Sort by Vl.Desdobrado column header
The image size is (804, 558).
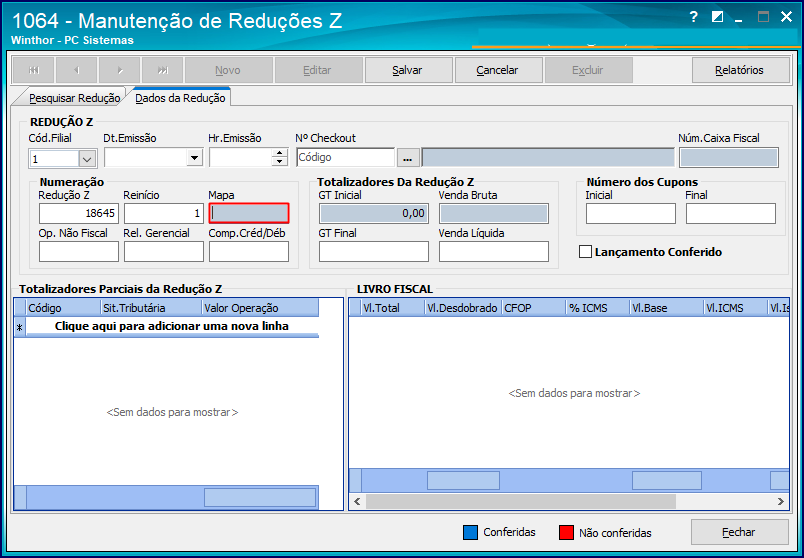click(x=463, y=308)
